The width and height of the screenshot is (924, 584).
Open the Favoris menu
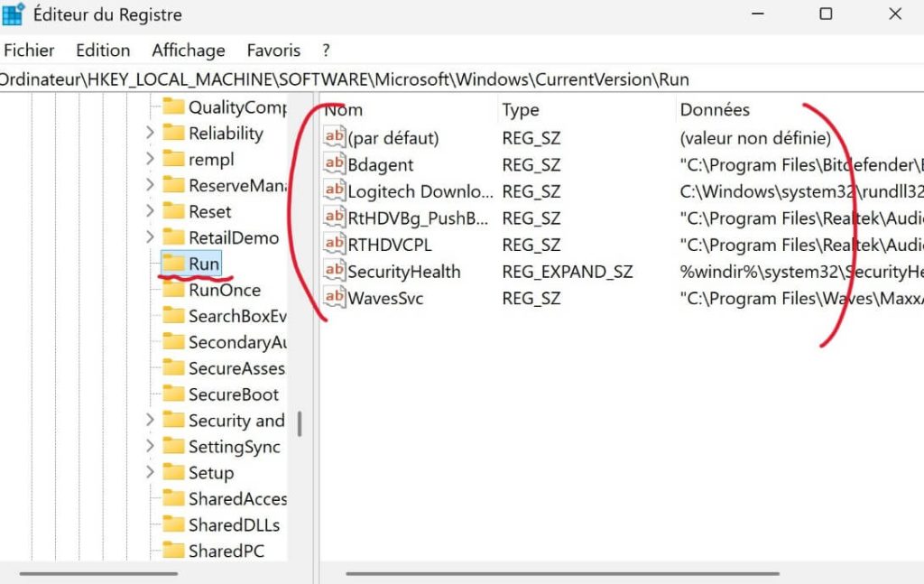click(x=274, y=51)
